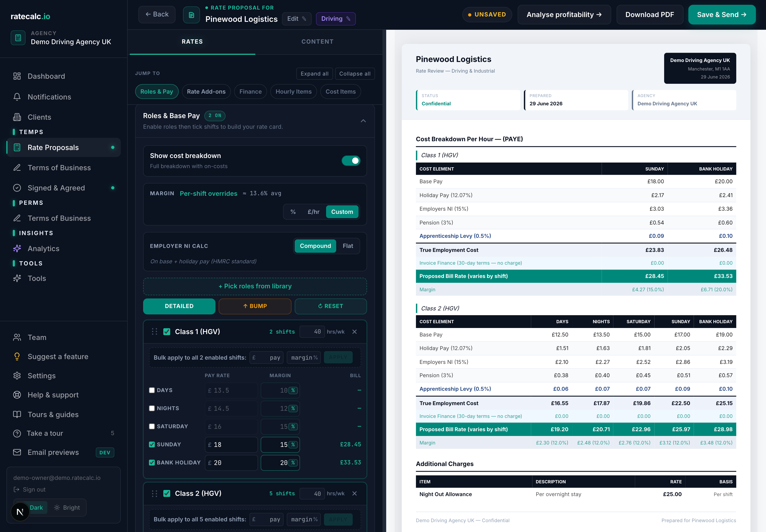Click the BUMP button
This screenshot has height=532, width=766.
[255, 306]
